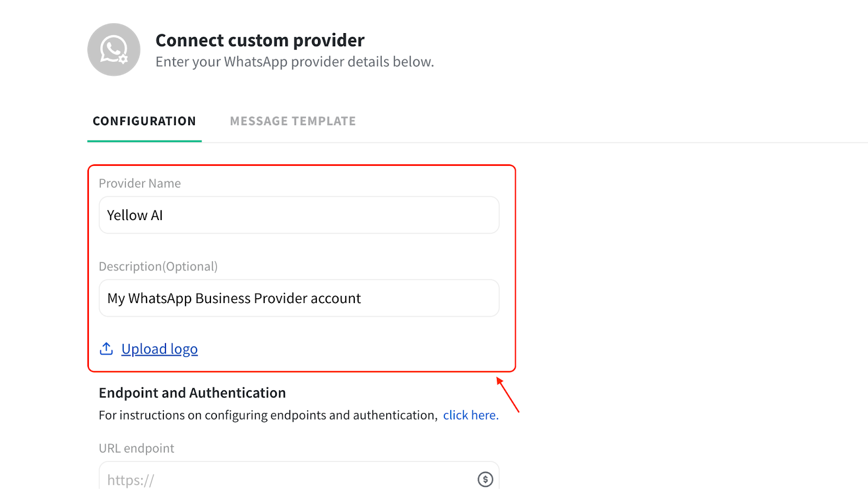The width and height of the screenshot is (868, 489).
Task: Select the URL endpoint https:// input
Action: pos(282,479)
